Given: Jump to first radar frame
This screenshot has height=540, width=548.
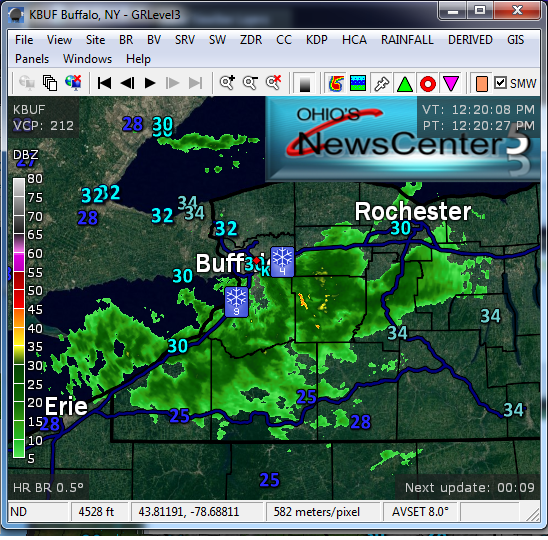Looking at the screenshot, I should [x=104, y=83].
